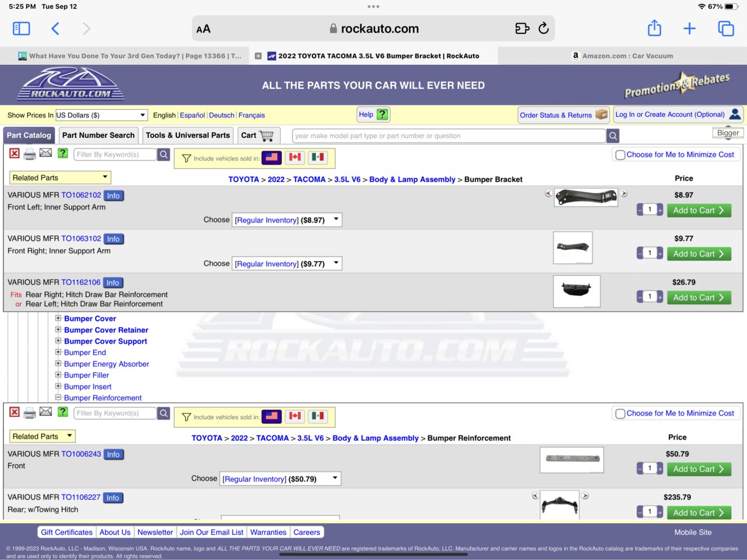Switch to the Part Catalog tab
747x560 pixels.
pos(29,135)
